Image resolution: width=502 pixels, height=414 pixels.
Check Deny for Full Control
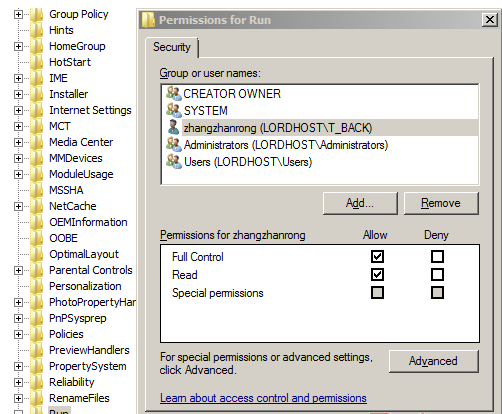(x=437, y=257)
